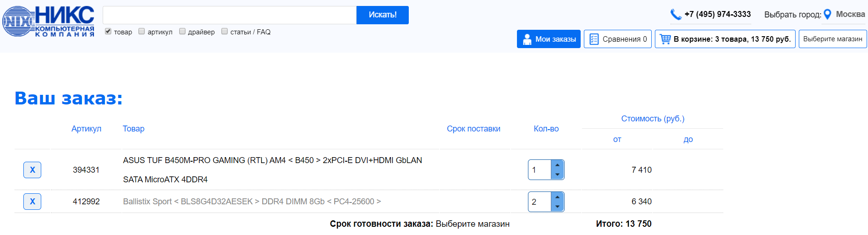The image size is (868, 235).
Task: Decrease quantity for Ballistix Sport memory
Action: point(557,207)
